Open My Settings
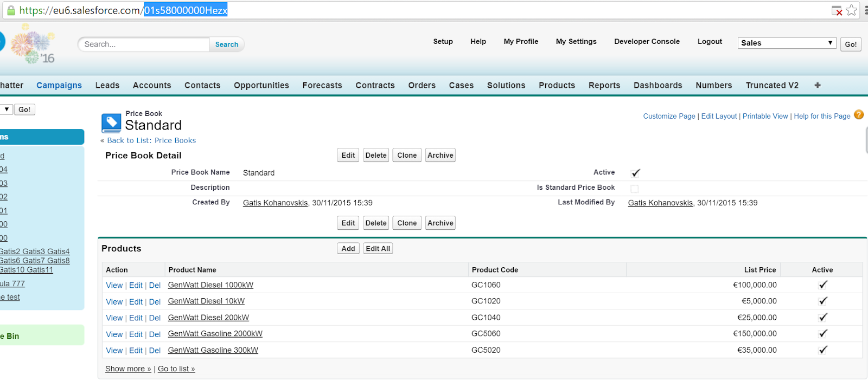This screenshot has width=868, height=381. point(576,41)
